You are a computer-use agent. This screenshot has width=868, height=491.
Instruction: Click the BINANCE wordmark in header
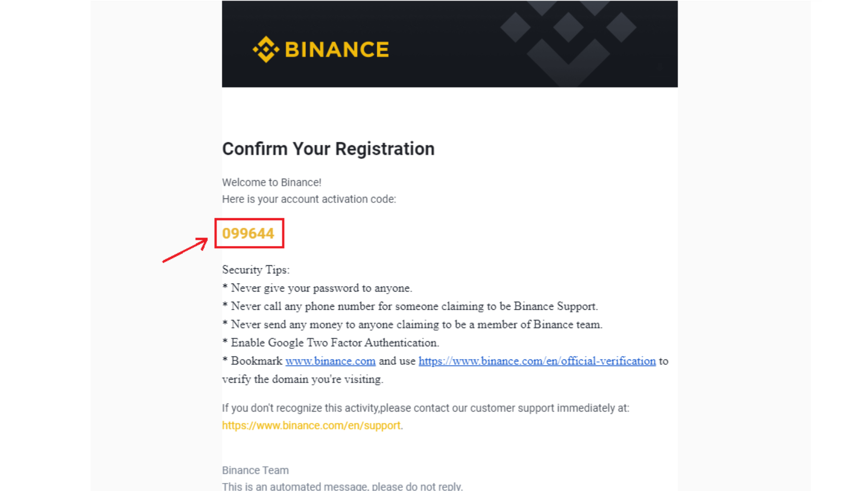tap(337, 50)
